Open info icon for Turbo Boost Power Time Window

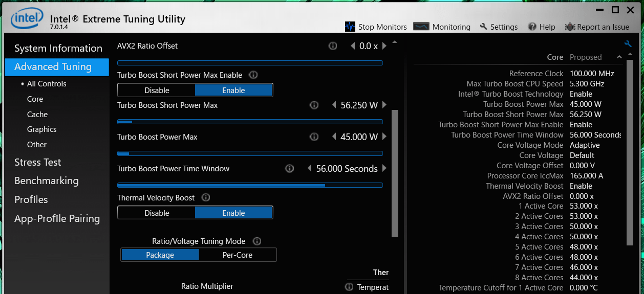[x=289, y=169]
